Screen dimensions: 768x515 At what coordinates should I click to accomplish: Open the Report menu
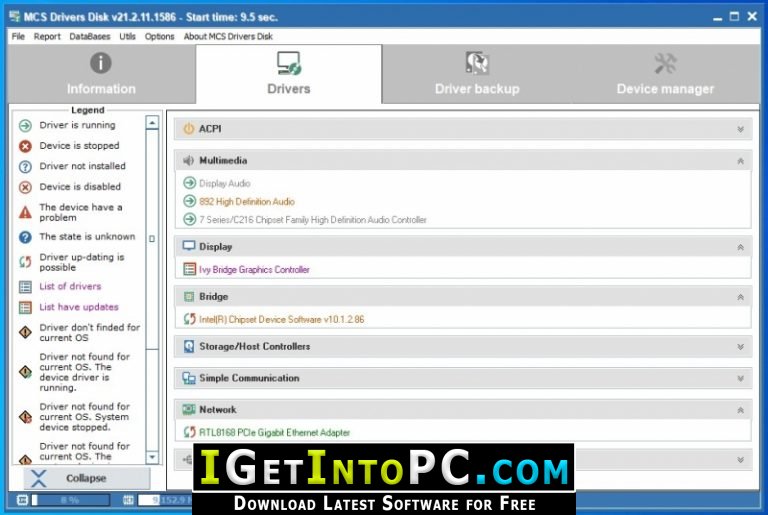pos(47,36)
